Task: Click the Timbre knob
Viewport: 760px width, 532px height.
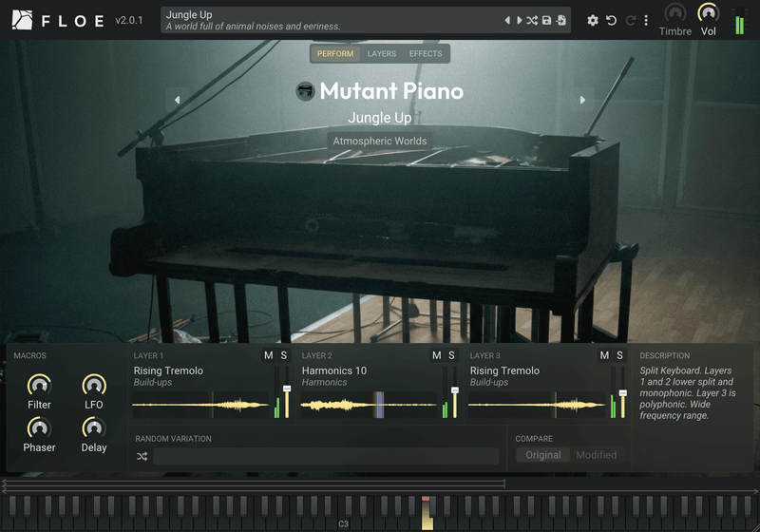Action: tap(675, 13)
